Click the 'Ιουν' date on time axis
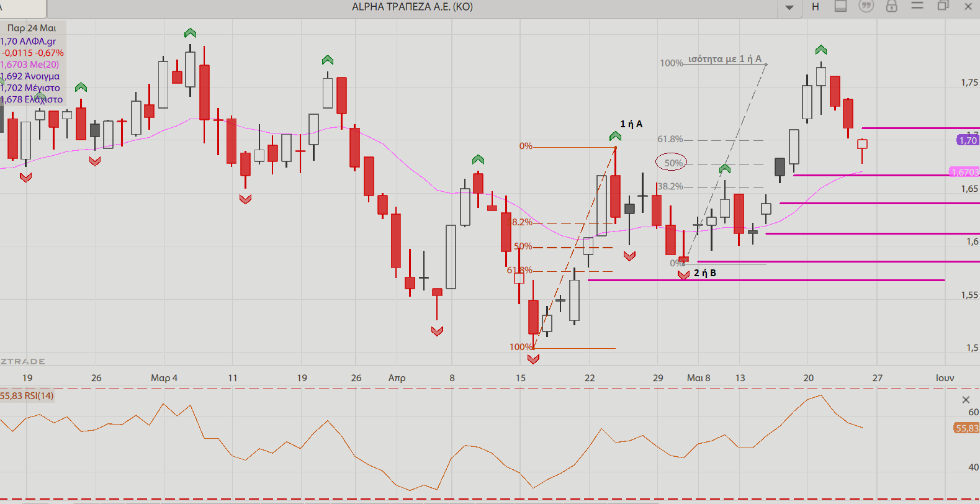The width and height of the screenshot is (980, 504). point(945,378)
